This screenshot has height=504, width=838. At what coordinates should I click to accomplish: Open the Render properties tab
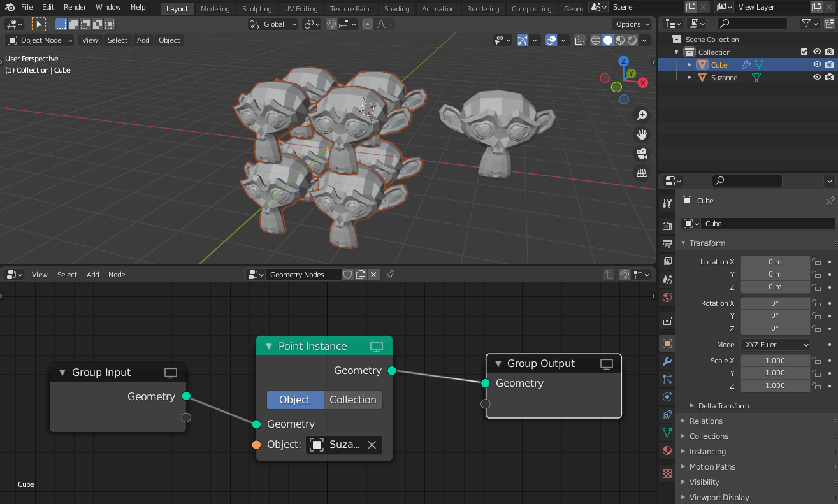click(667, 226)
